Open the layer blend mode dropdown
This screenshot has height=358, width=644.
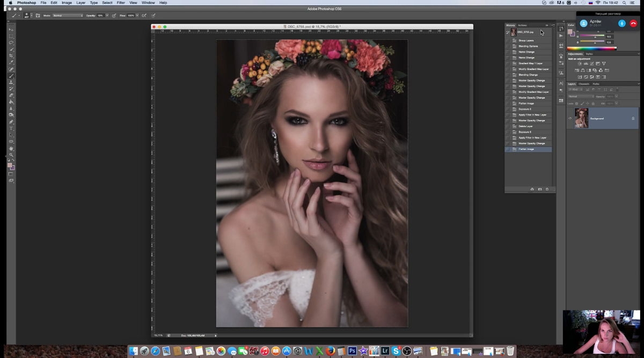(581, 97)
